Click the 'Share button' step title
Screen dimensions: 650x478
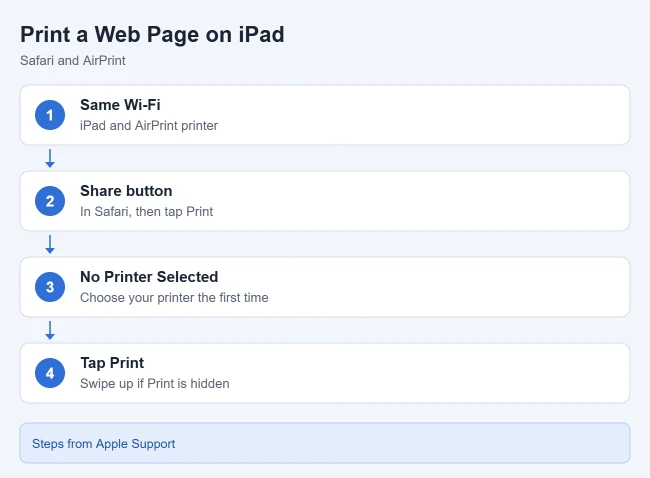coord(126,191)
